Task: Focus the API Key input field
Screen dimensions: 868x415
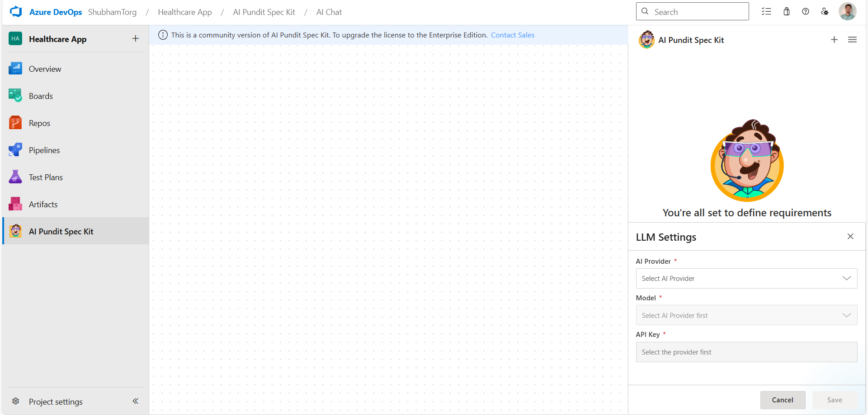Action: (746, 352)
